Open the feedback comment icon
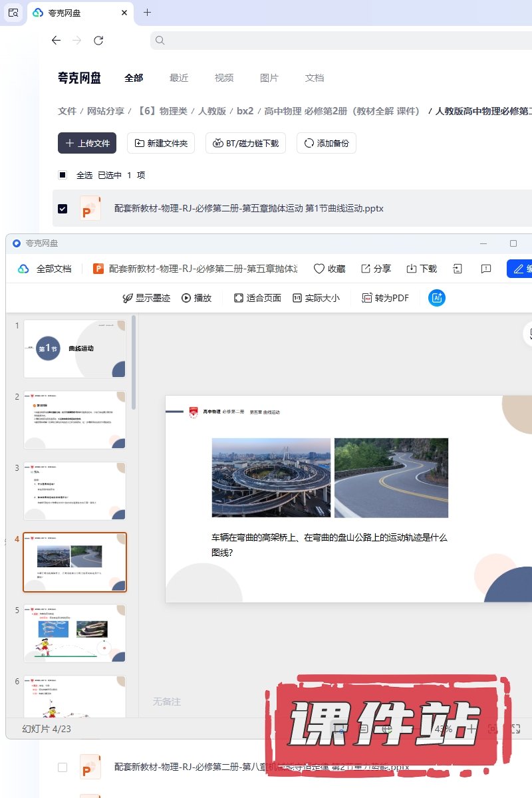The height and width of the screenshot is (798, 532). 486,269
